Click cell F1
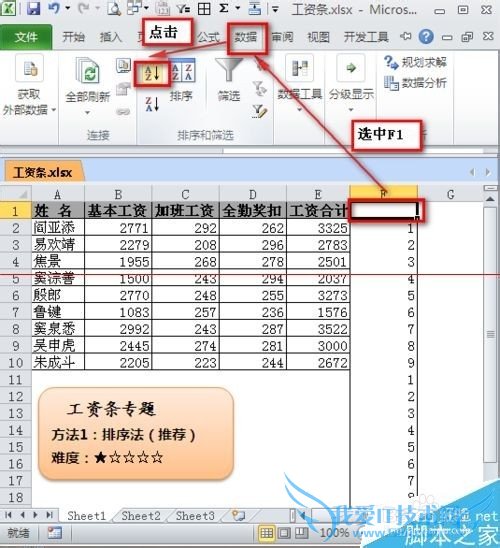 point(384,210)
